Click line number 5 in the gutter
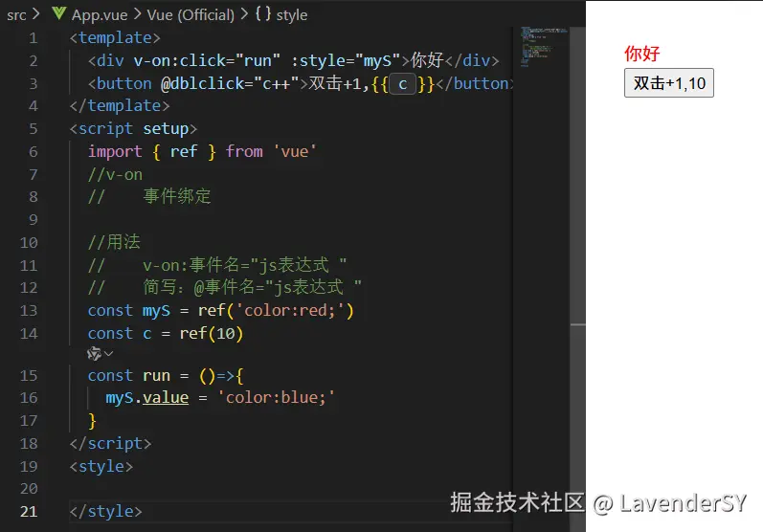 [x=34, y=128]
